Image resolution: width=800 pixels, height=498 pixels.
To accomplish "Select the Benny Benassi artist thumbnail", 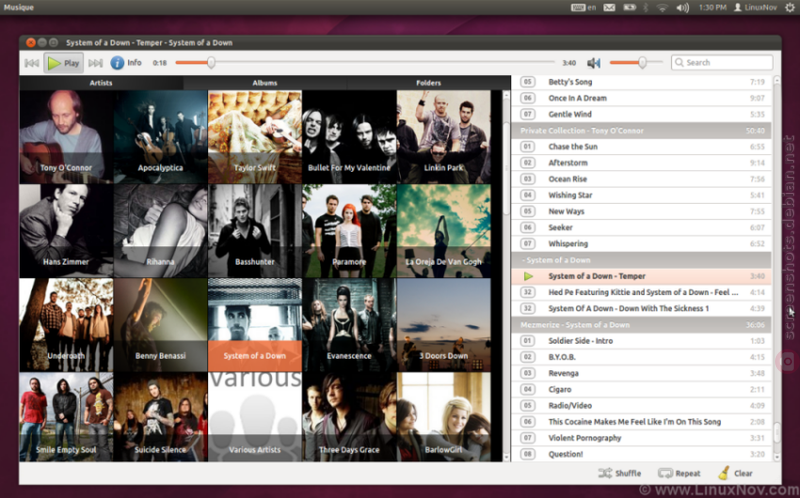I will (160, 325).
